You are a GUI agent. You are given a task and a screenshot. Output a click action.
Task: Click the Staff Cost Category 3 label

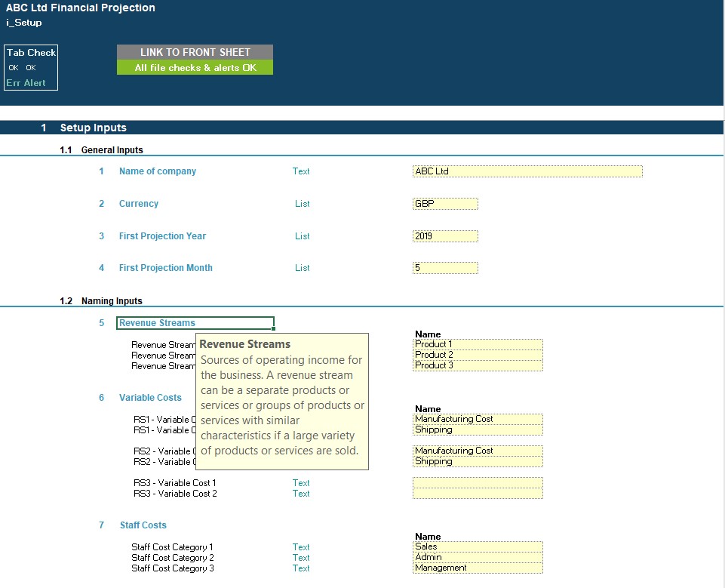coord(173,568)
